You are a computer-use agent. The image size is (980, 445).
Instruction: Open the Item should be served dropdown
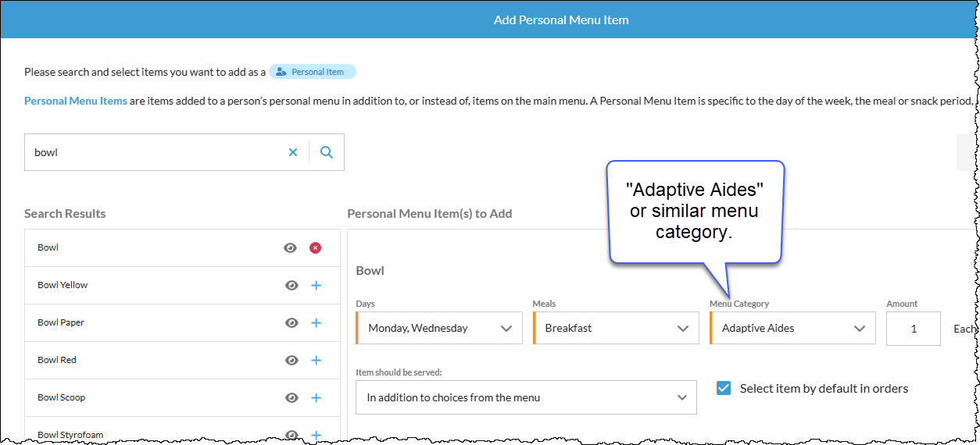(526, 397)
